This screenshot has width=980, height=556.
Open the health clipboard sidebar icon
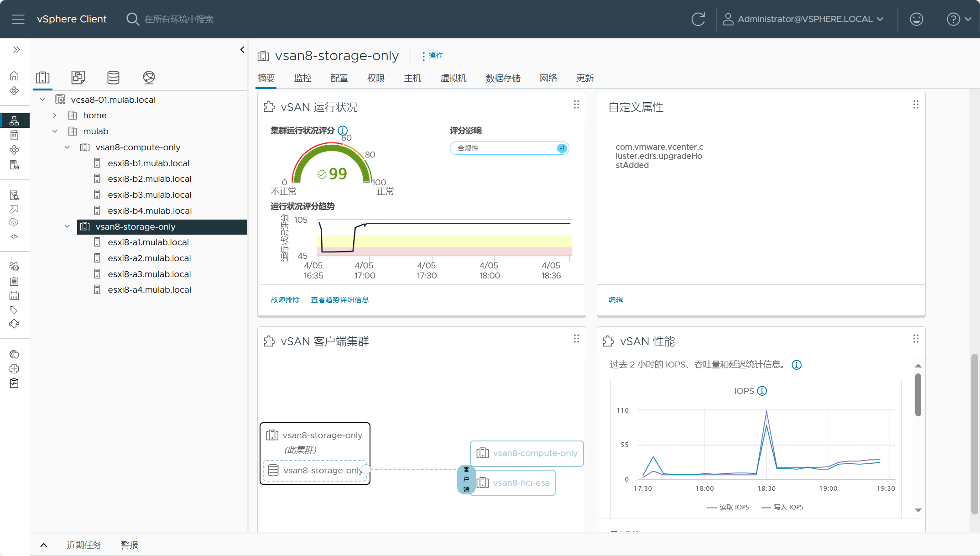point(14,383)
